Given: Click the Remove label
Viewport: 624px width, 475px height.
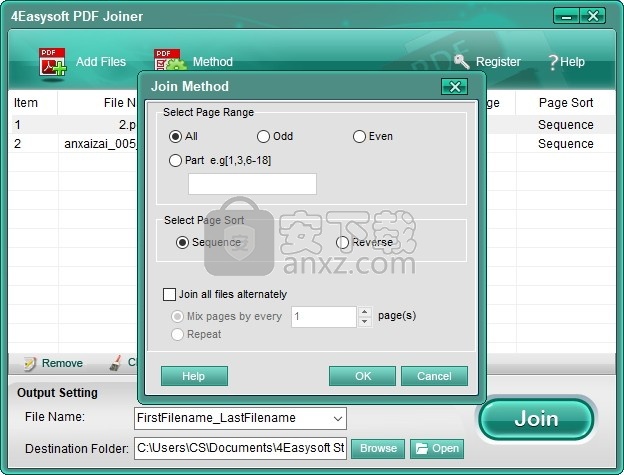Looking at the screenshot, I should (x=62, y=363).
